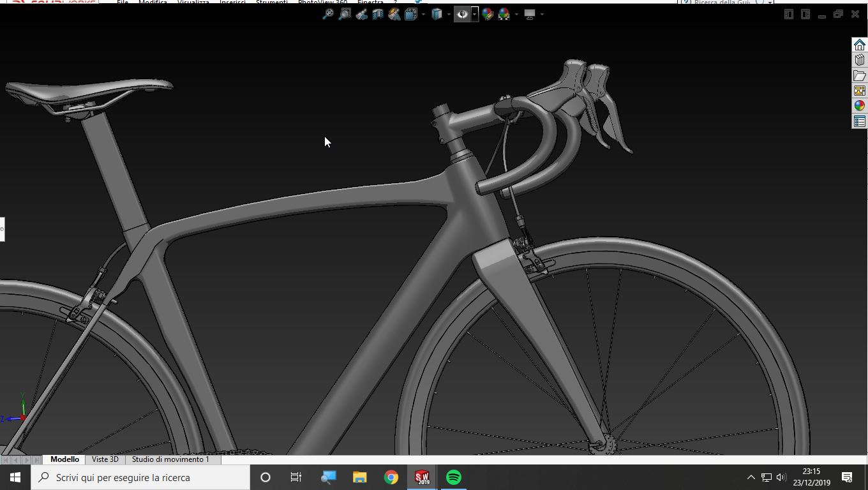868x490 pixels.
Task: Open the clock showing 23:15
Action: click(x=812, y=477)
